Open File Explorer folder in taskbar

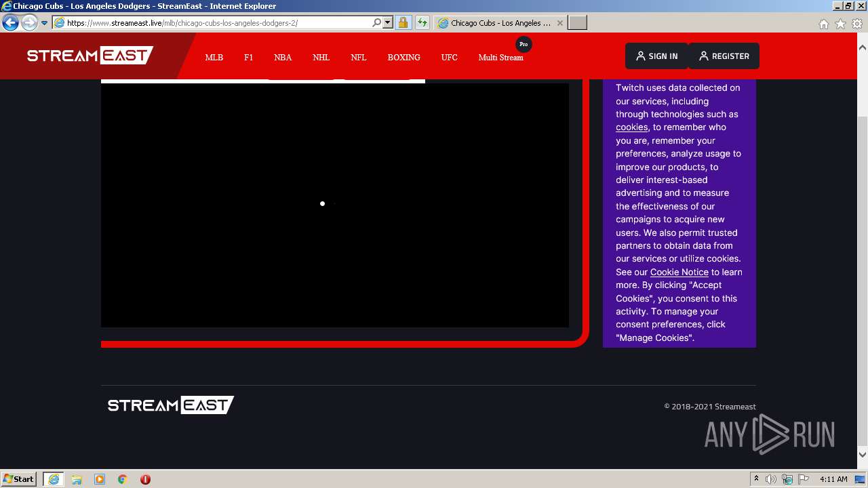click(77, 479)
